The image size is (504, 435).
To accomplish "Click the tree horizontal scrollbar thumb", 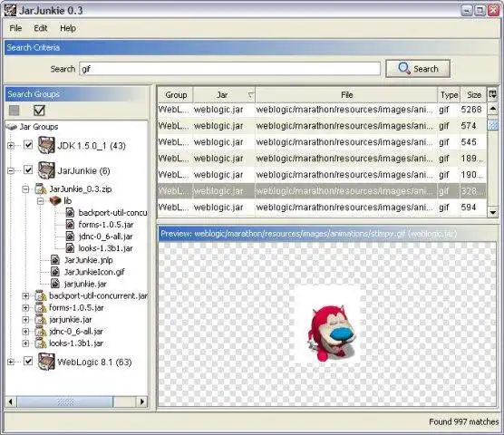I will click(x=65, y=401).
